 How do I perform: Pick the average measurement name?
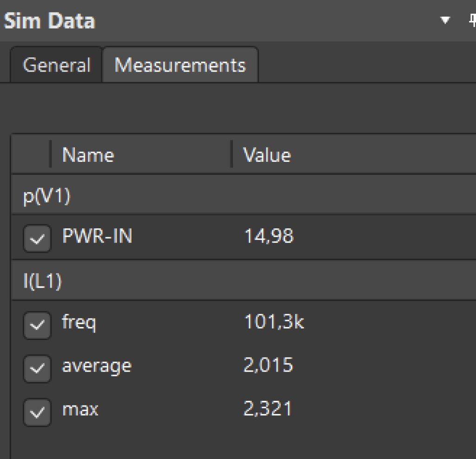(97, 366)
